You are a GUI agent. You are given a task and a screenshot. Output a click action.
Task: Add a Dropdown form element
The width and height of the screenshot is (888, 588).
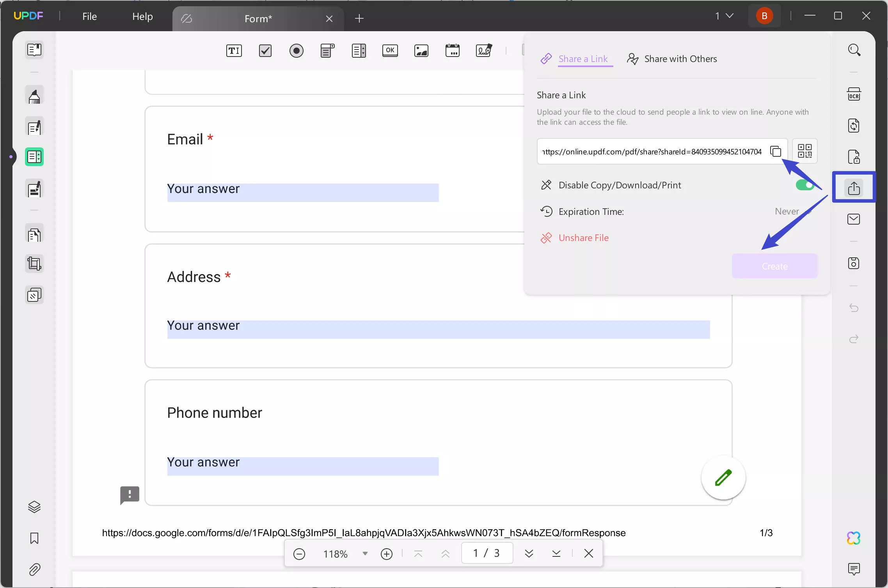(328, 51)
